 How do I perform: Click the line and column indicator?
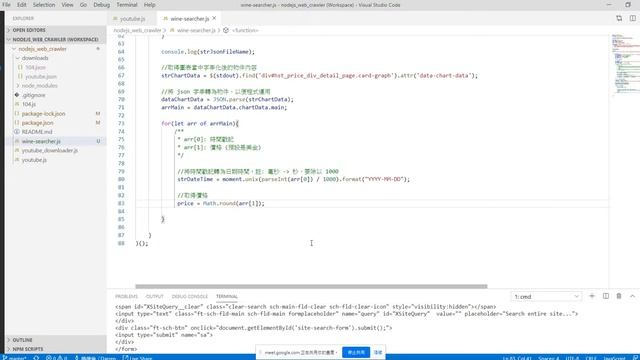tap(517, 358)
